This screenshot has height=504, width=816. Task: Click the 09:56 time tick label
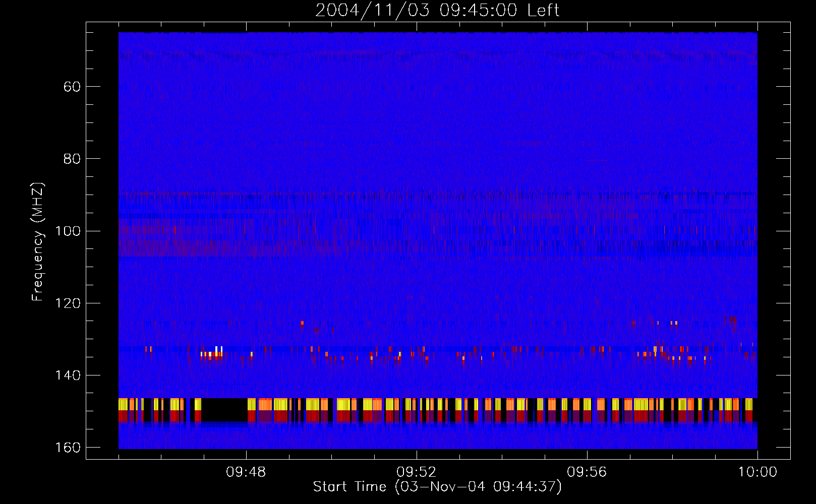tap(587, 472)
